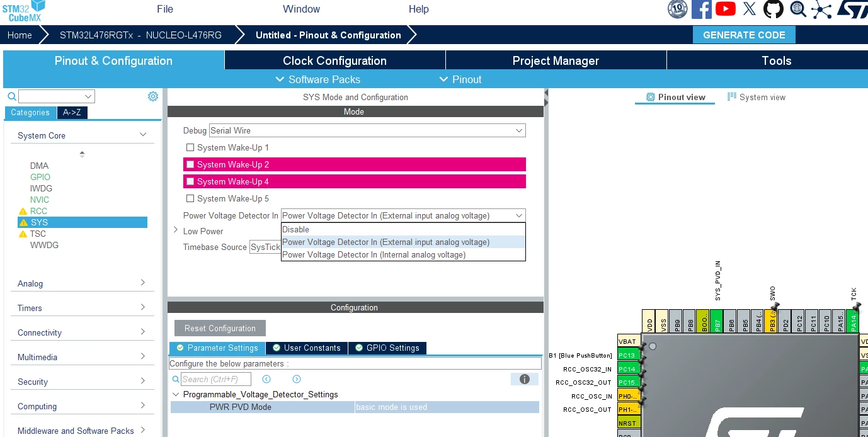The image size is (868, 437).
Task: Select the VBAT pin on the chip
Action: (x=629, y=341)
